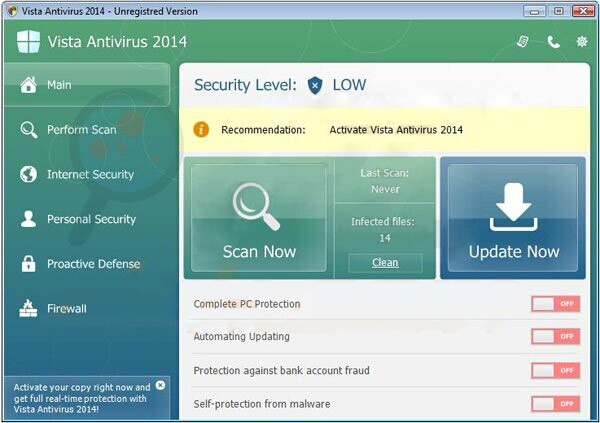Minimize the Vista Antivirus window
The width and height of the screenshot is (600, 423).
pos(534,11)
